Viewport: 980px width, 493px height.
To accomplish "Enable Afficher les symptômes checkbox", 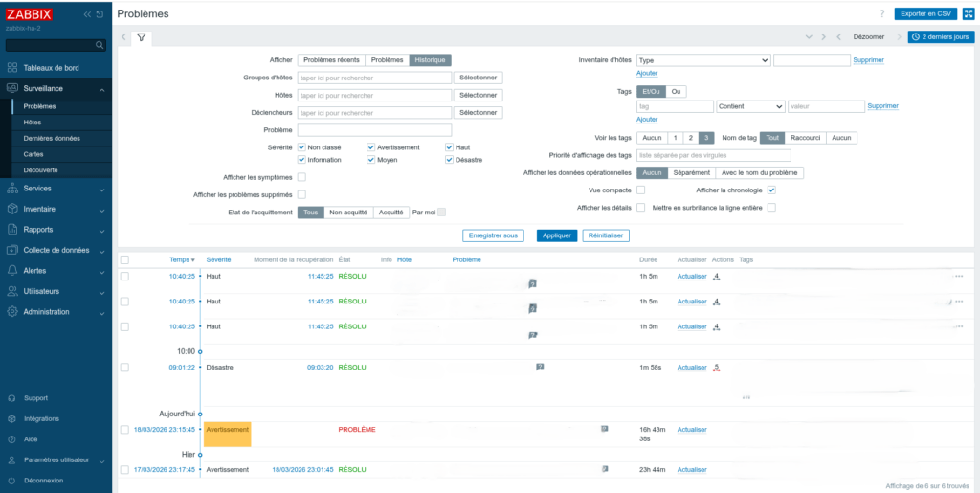I will pyautogui.click(x=301, y=177).
